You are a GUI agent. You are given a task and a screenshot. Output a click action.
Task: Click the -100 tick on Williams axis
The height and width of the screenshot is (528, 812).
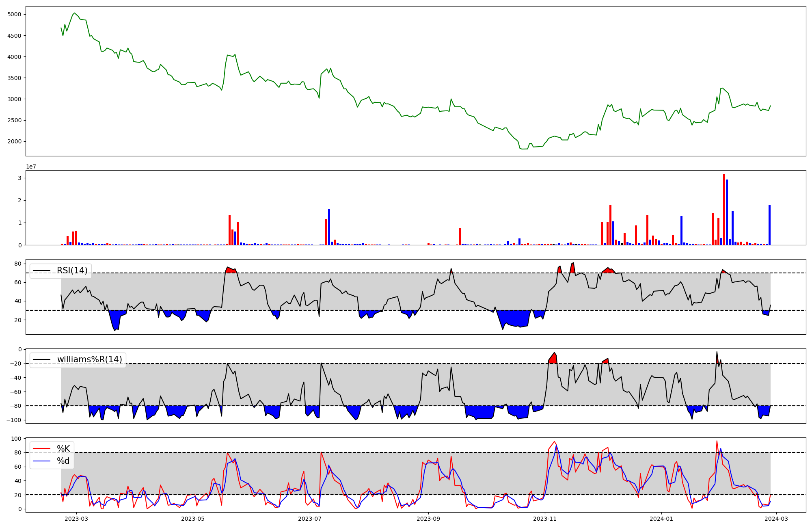(x=14, y=420)
